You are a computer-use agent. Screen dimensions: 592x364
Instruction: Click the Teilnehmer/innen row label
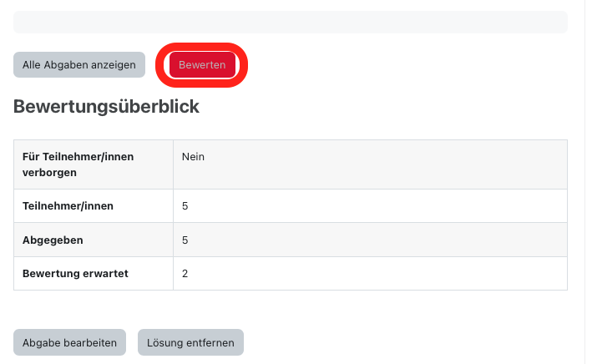(68, 205)
